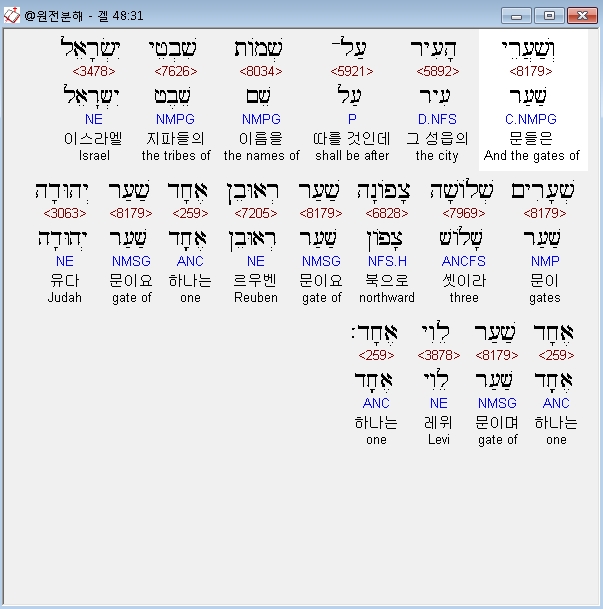Click Korean gloss 유다
Viewport: 603px width, 609px height.
[x=65, y=281]
